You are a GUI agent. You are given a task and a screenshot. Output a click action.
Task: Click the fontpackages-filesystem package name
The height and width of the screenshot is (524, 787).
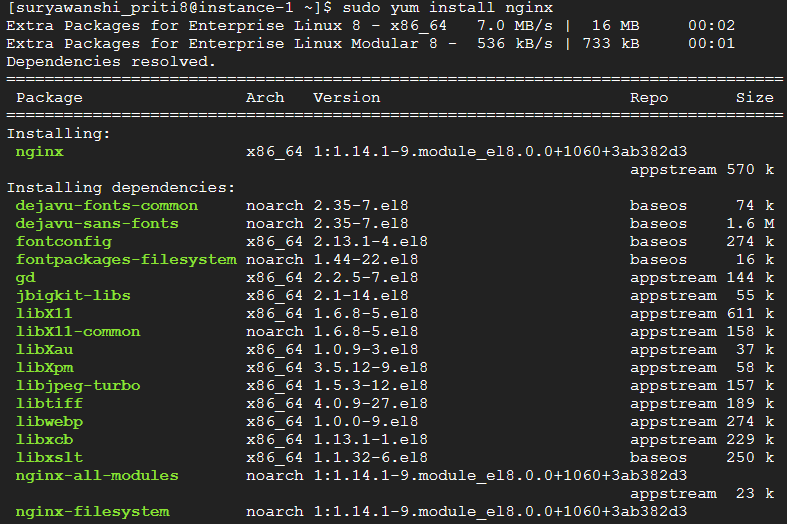tap(126, 259)
